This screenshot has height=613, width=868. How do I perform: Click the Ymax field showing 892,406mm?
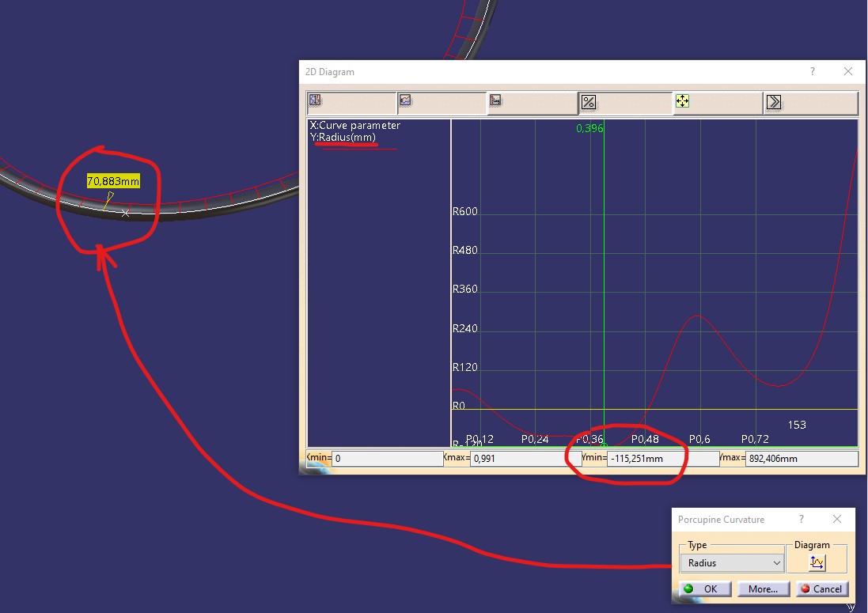click(x=800, y=458)
